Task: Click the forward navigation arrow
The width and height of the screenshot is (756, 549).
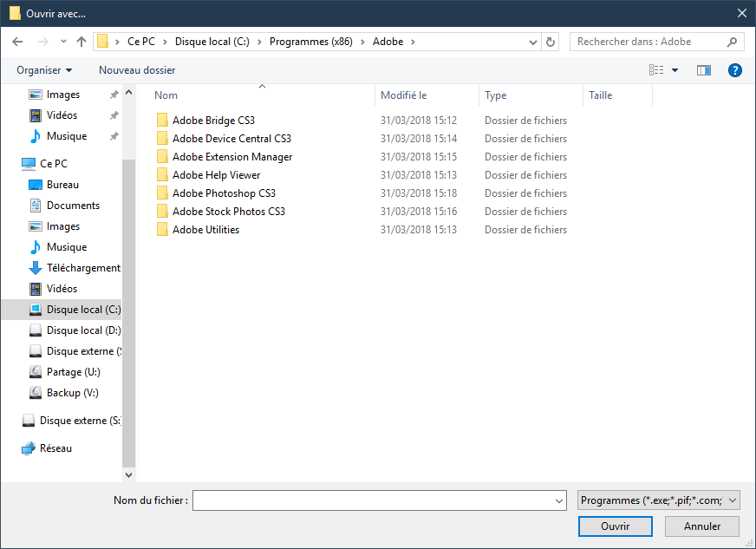Action: click(42, 42)
